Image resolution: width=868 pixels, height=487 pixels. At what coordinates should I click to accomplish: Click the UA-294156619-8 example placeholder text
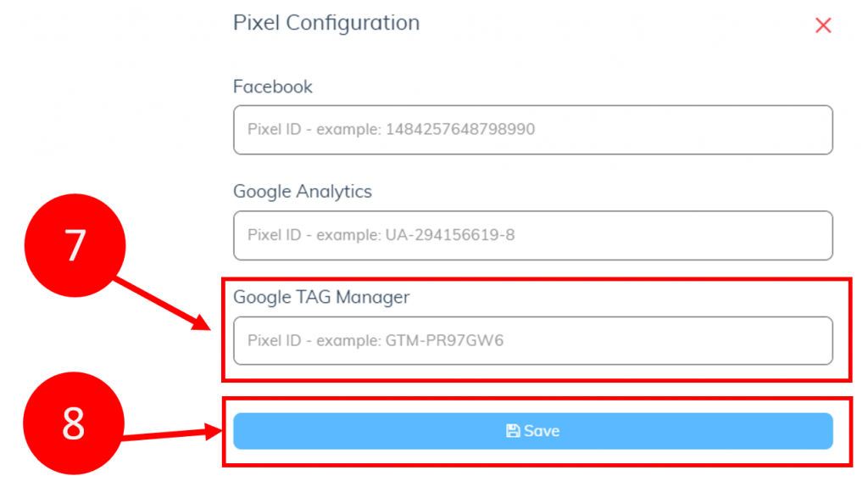coord(450,235)
